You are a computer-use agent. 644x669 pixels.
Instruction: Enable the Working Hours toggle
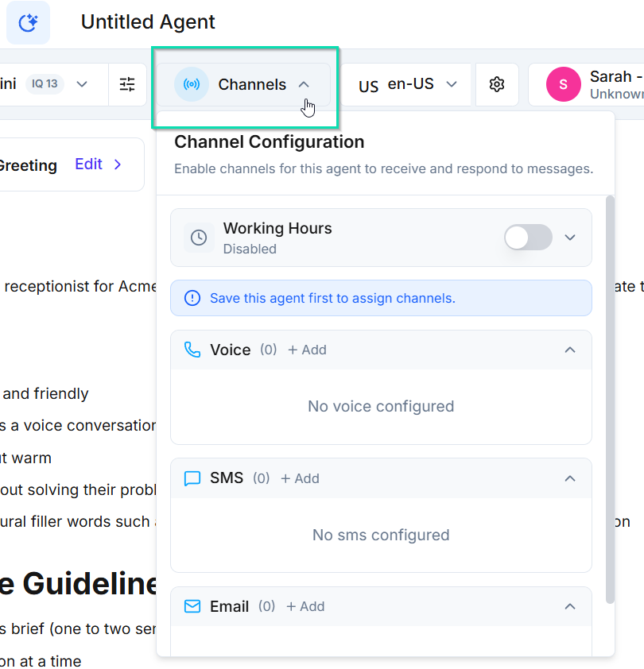pos(528,238)
